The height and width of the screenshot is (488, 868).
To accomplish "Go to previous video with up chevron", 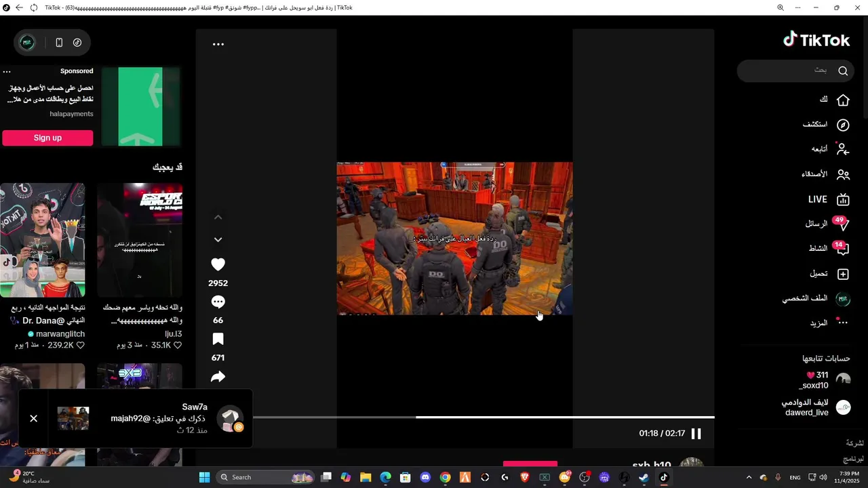I will click(x=218, y=217).
